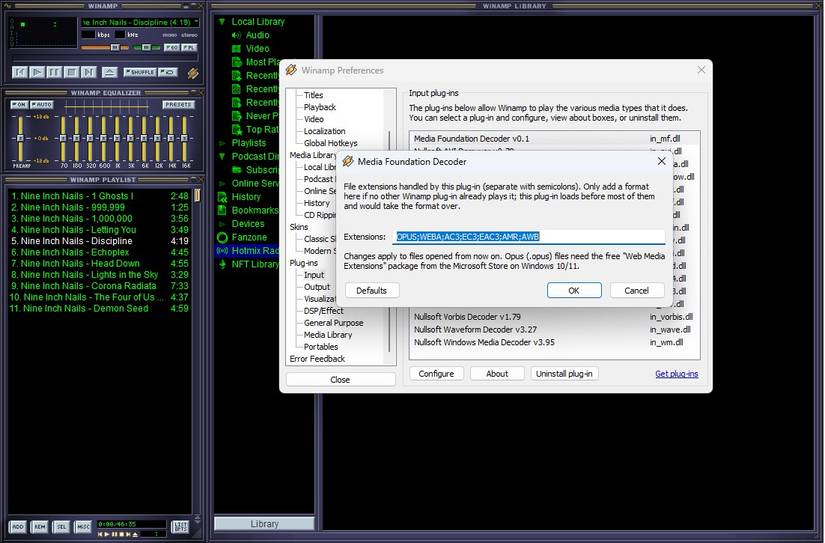Click the Play button in Winamp main window
Viewport: 825px width, 543px height.
[37, 72]
